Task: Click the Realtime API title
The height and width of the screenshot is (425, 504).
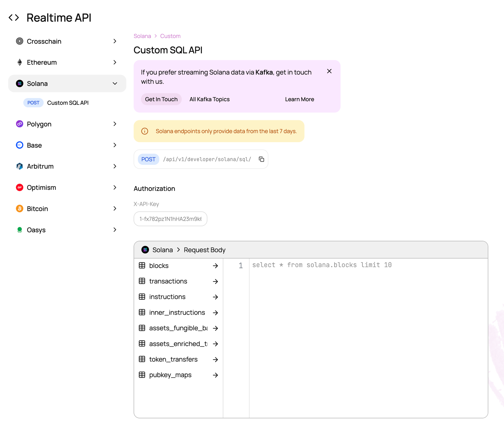Action: (59, 18)
